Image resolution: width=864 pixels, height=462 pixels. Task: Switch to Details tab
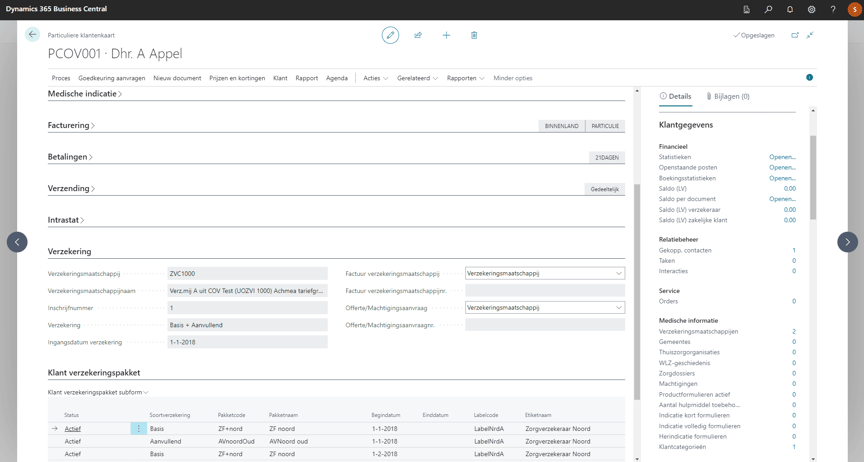coord(676,96)
